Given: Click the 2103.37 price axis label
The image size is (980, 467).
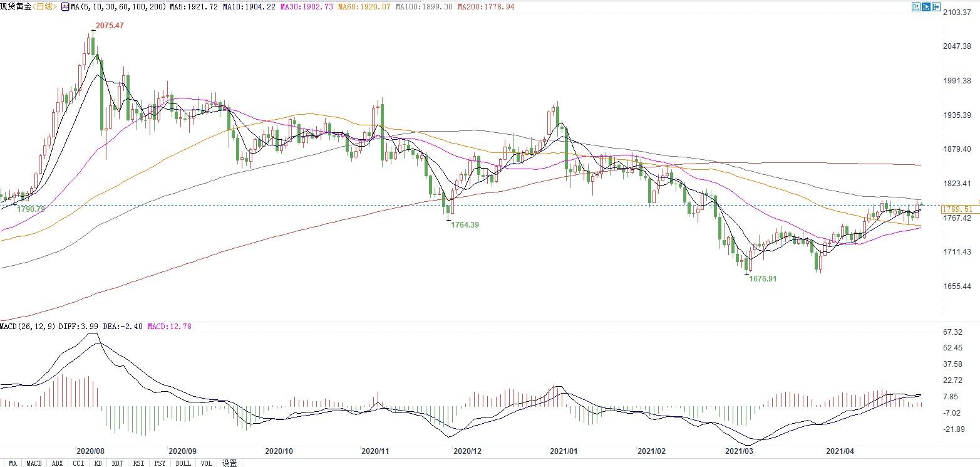Looking at the screenshot, I should tap(957, 13).
